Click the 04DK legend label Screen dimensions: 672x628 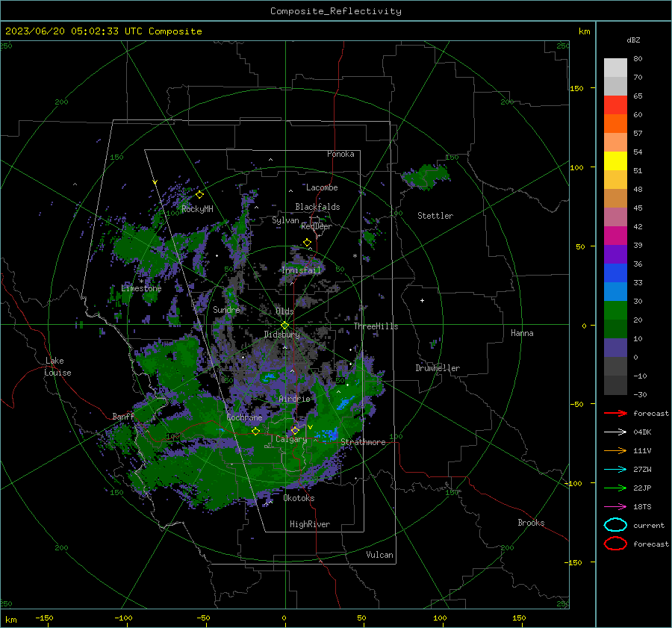click(x=642, y=432)
